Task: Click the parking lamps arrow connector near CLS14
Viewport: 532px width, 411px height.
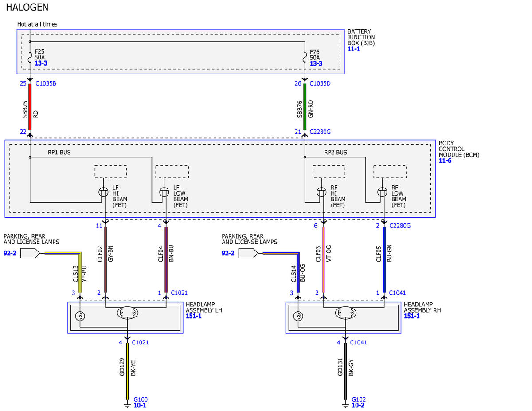Action: click(248, 253)
